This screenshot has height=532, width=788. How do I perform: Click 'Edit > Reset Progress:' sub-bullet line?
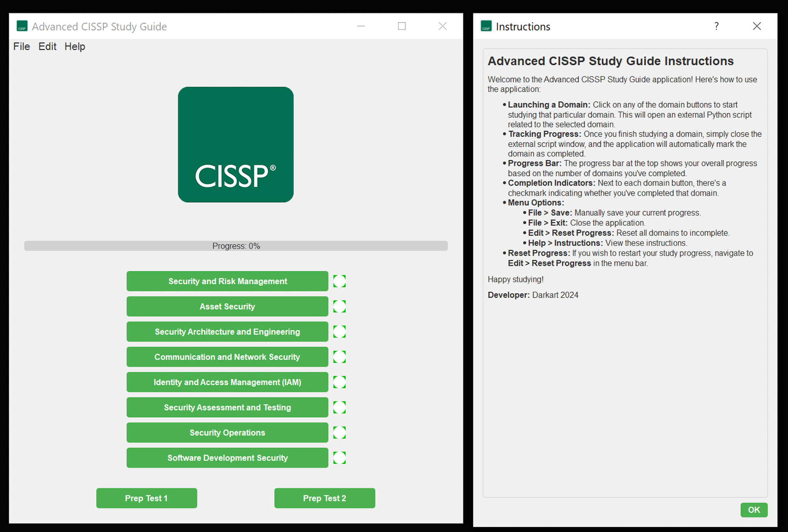pyautogui.click(x=629, y=233)
